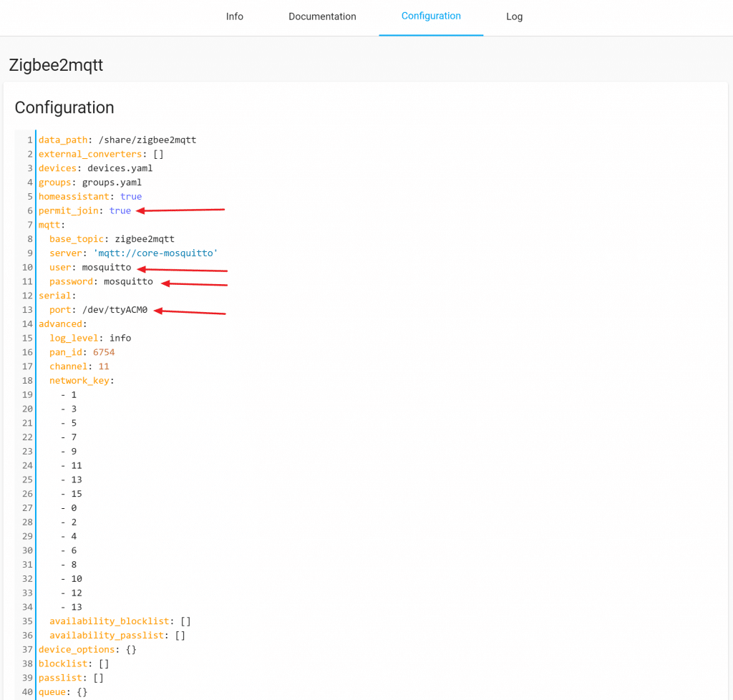Click the groups.yaml value
The width and height of the screenshot is (733, 700).
112,183
